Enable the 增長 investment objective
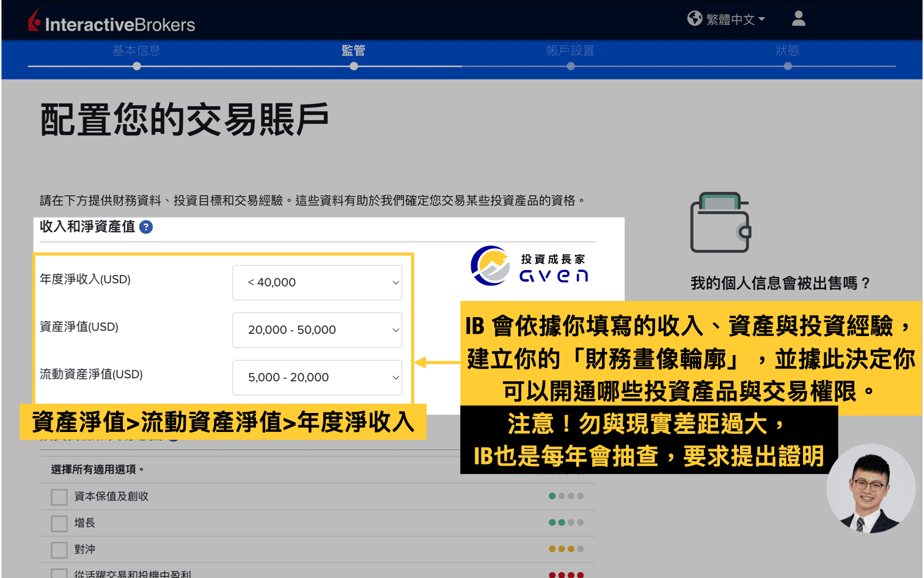 tap(59, 523)
